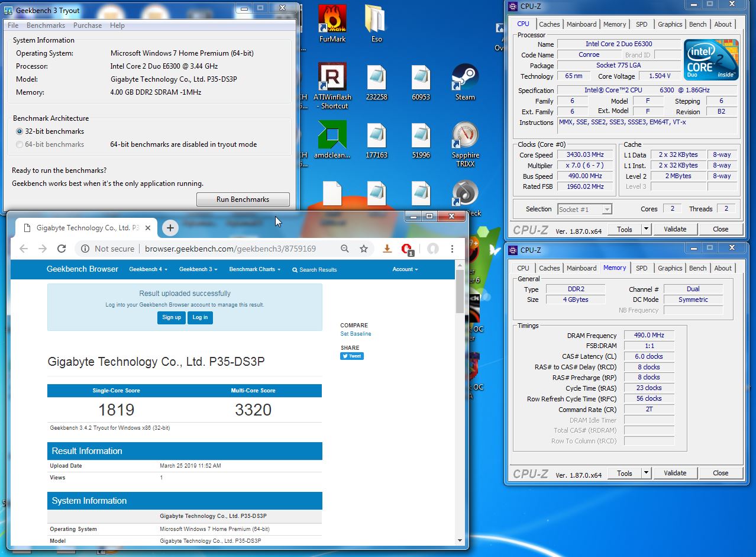Switch to CPU tab in lower CPU-Z
756x557 pixels.
523,268
